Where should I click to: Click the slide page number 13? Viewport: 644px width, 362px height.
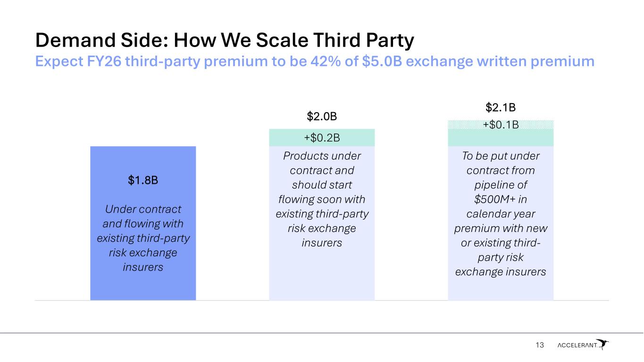click(x=540, y=346)
